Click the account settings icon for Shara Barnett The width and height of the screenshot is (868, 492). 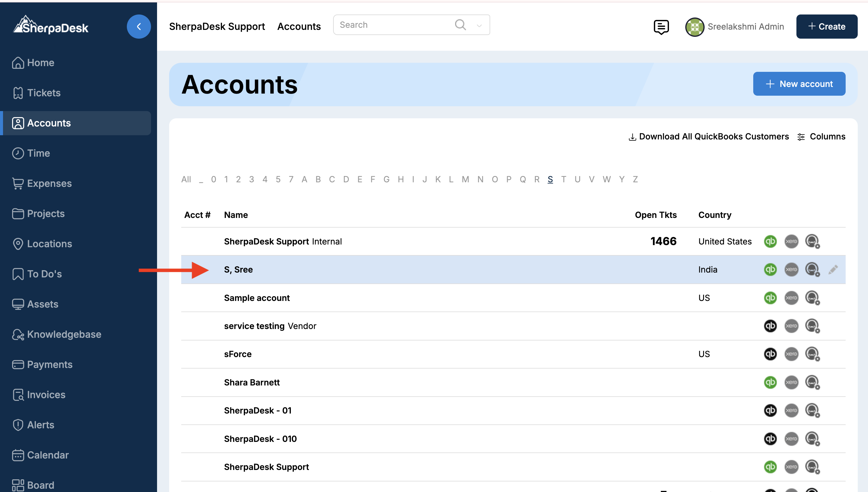click(x=812, y=382)
